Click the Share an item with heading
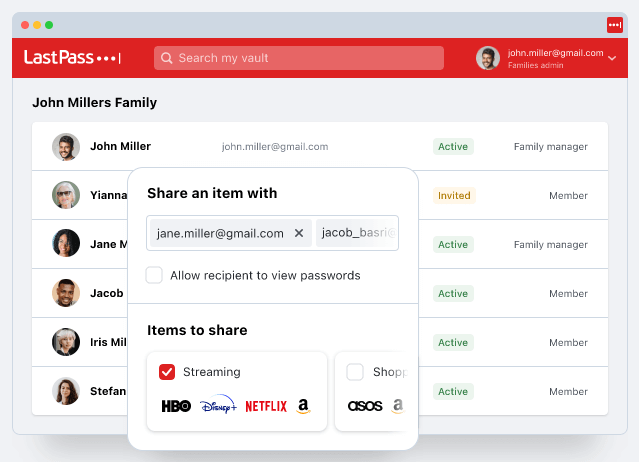The width and height of the screenshot is (639, 462). click(212, 193)
